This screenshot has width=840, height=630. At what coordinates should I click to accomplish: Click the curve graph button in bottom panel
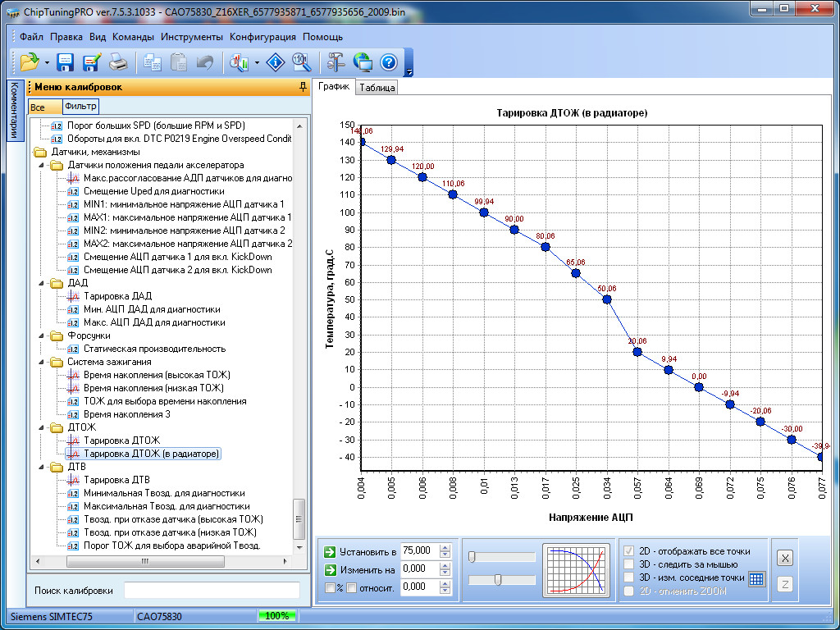click(x=576, y=569)
